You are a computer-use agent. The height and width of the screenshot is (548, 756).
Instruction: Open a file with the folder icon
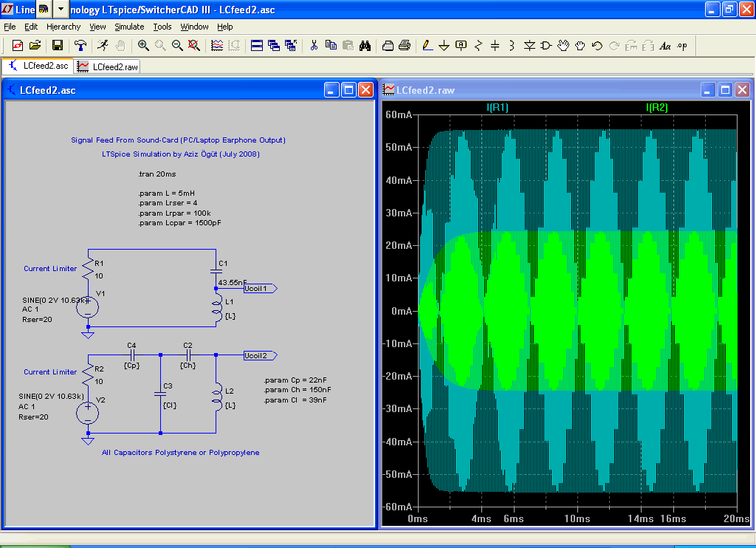click(x=35, y=46)
